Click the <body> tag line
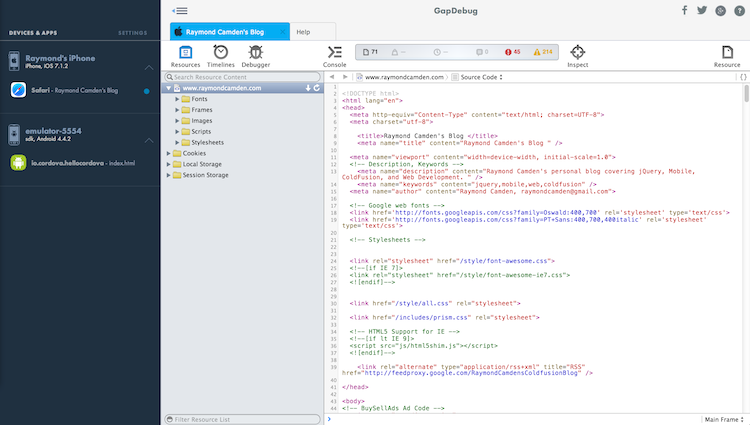The height and width of the screenshot is (425, 750). (x=353, y=401)
